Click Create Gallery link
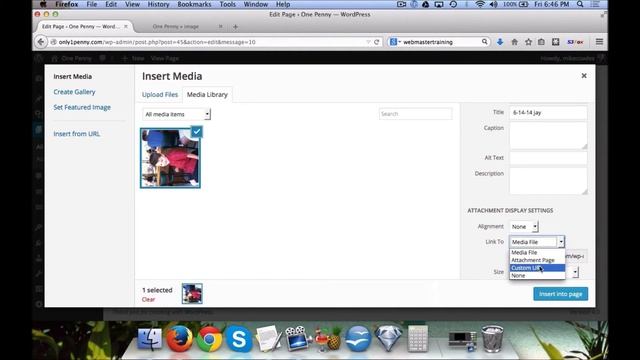 74,92
